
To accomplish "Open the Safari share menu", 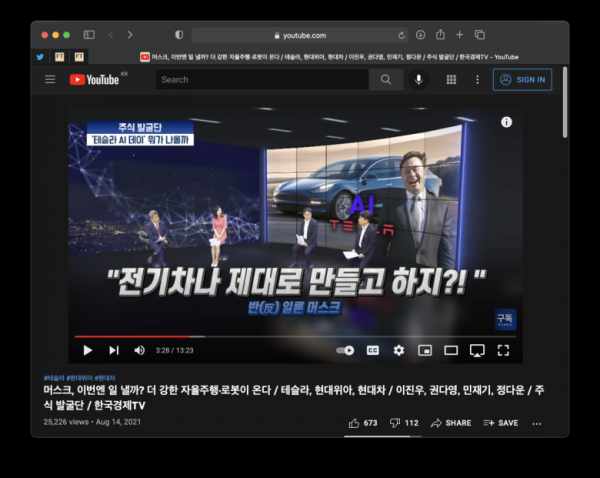I will [440, 34].
